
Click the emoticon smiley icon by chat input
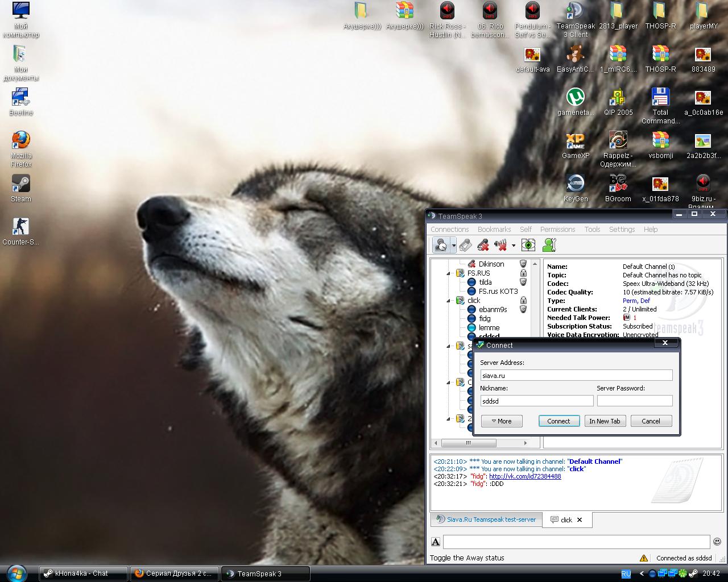pyautogui.click(x=717, y=542)
